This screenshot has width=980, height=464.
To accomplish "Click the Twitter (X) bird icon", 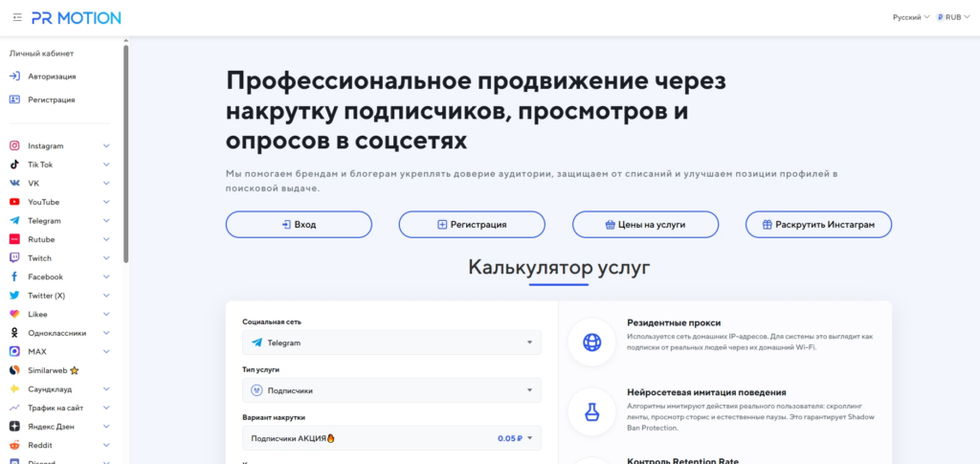I will tap(14, 296).
